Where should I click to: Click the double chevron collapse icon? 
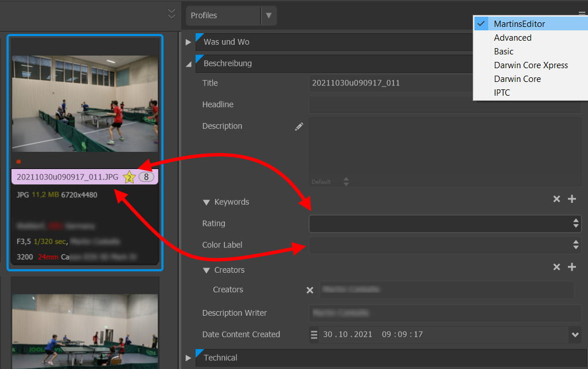172,14
